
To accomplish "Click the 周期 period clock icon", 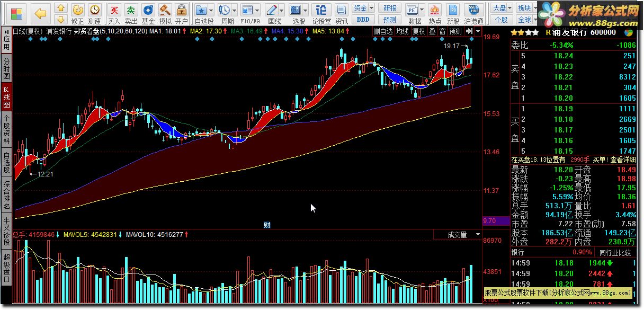I will tap(225, 10).
